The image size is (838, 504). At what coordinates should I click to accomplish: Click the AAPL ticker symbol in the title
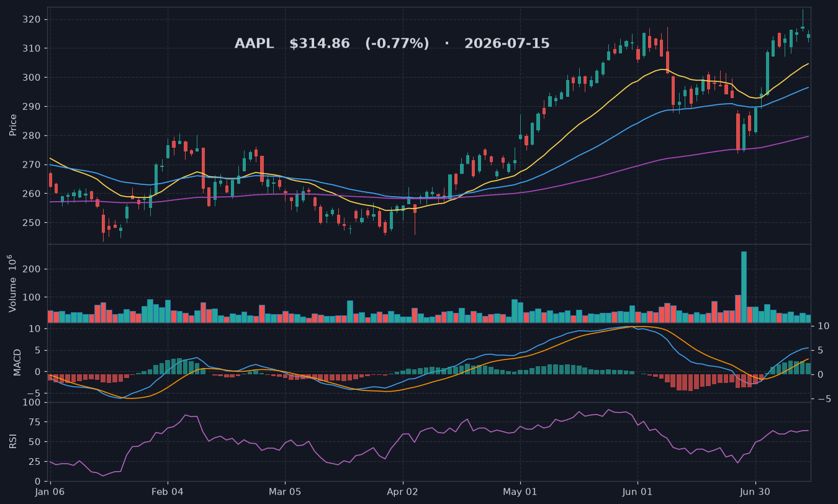point(254,44)
